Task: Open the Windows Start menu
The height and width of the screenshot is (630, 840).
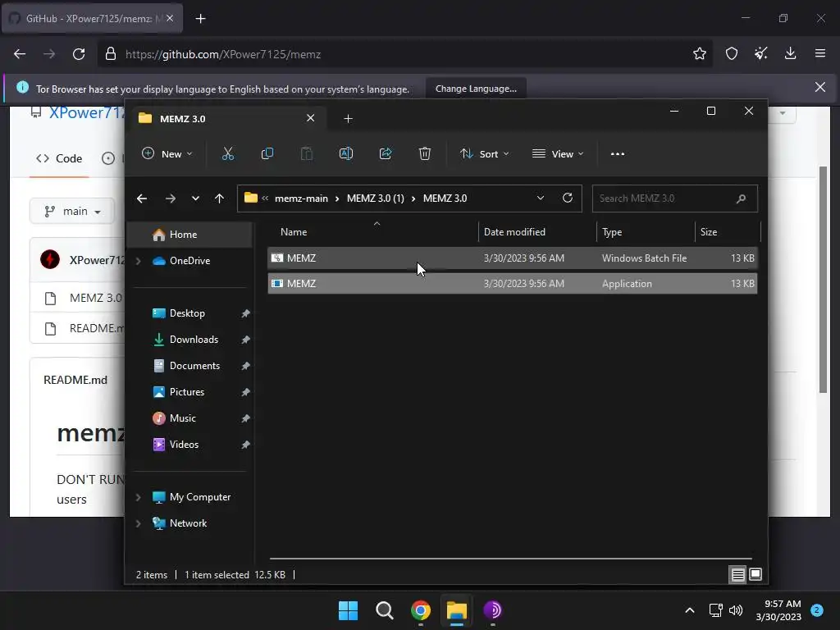Action: [348, 610]
